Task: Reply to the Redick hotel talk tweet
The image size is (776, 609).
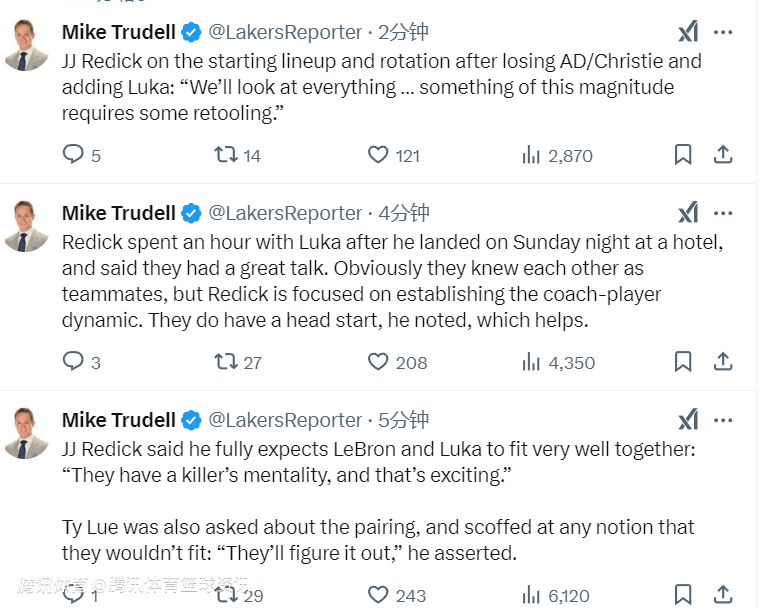Action: (73, 361)
